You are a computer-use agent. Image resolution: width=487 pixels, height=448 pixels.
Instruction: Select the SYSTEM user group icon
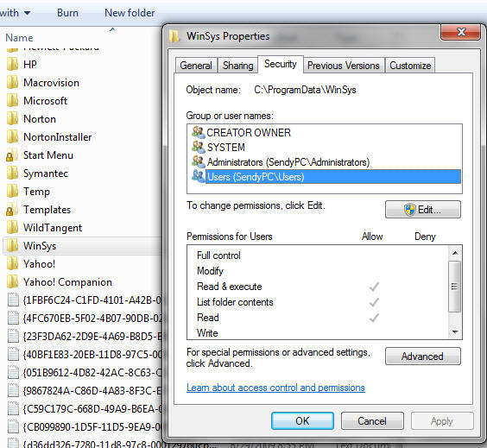[198, 147]
